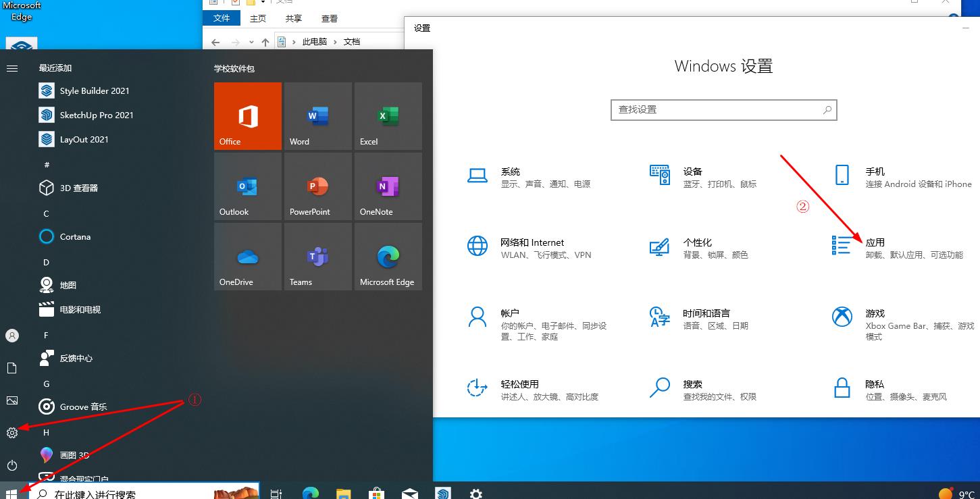Click the OneDrive tile
The height and width of the screenshot is (499, 980).
coord(247,257)
